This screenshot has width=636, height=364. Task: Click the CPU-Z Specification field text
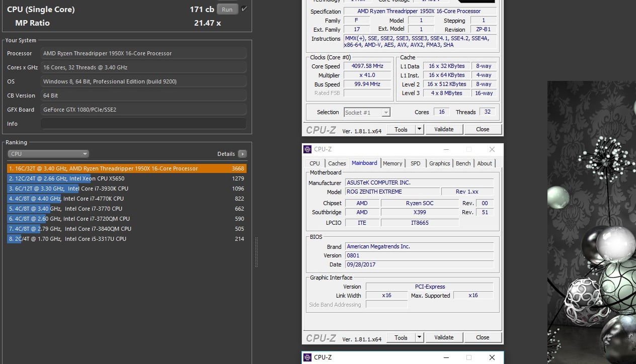420,12
